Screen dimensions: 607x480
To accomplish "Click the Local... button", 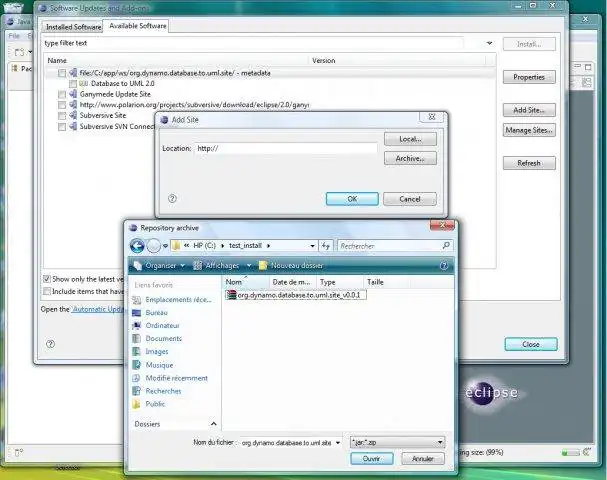I will tap(410, 139).
